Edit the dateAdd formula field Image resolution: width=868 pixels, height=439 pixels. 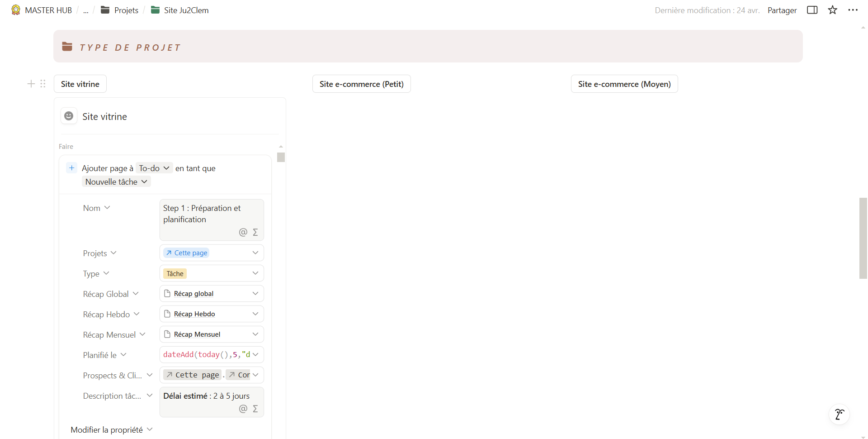click(x=212, y=354)
